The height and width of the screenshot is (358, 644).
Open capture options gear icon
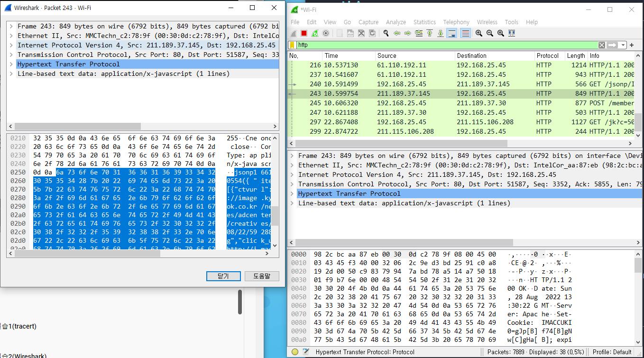coord(326,33)
